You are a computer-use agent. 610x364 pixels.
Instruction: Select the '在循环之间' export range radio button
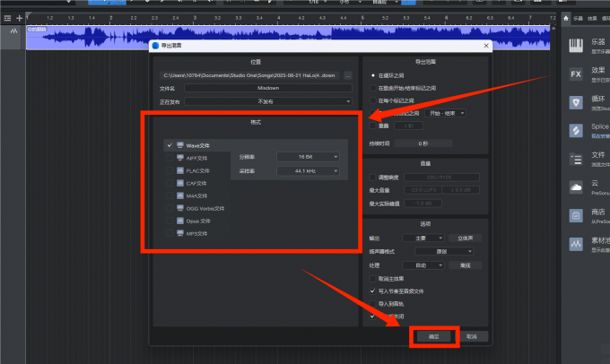372,75
